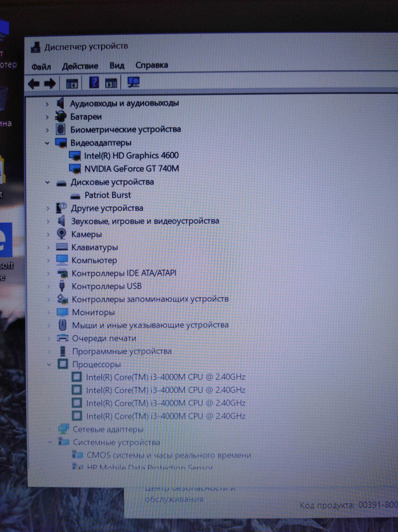
Task: Select the Компьютер category text
Action: 94,260
